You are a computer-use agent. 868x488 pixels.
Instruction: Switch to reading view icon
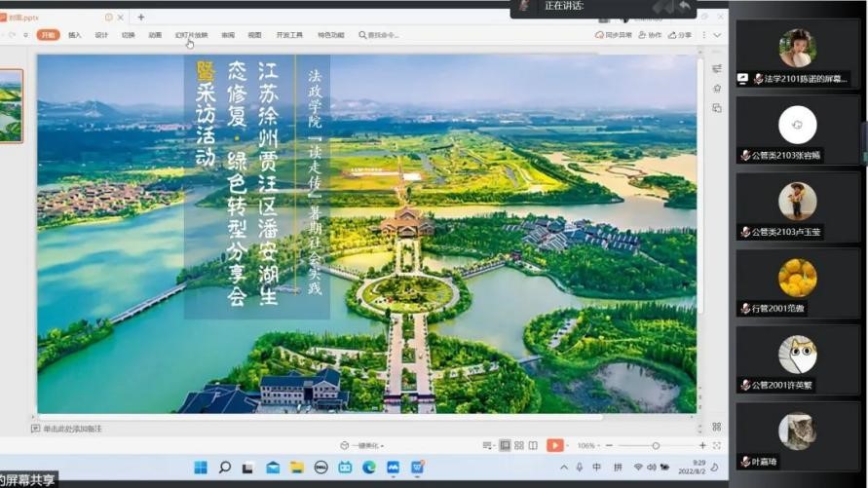pyautogui.click(x=532, y=445)
